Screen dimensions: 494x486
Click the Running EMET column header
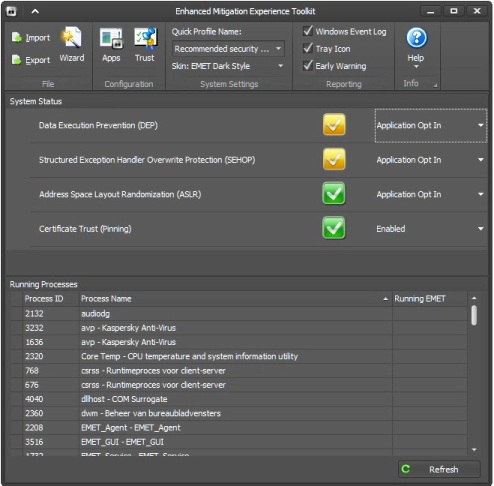click(x=429, y=299)
